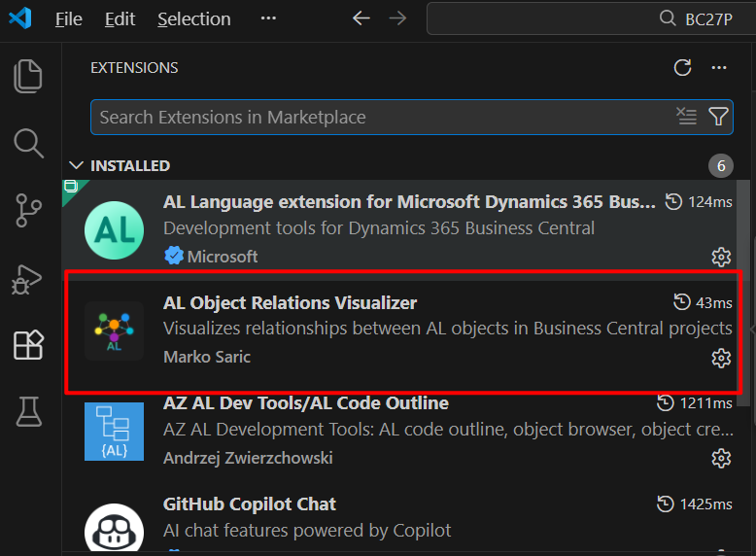756x556 pixels.
Task: Open the Search view in activity bar
Action: click(29, 143)
